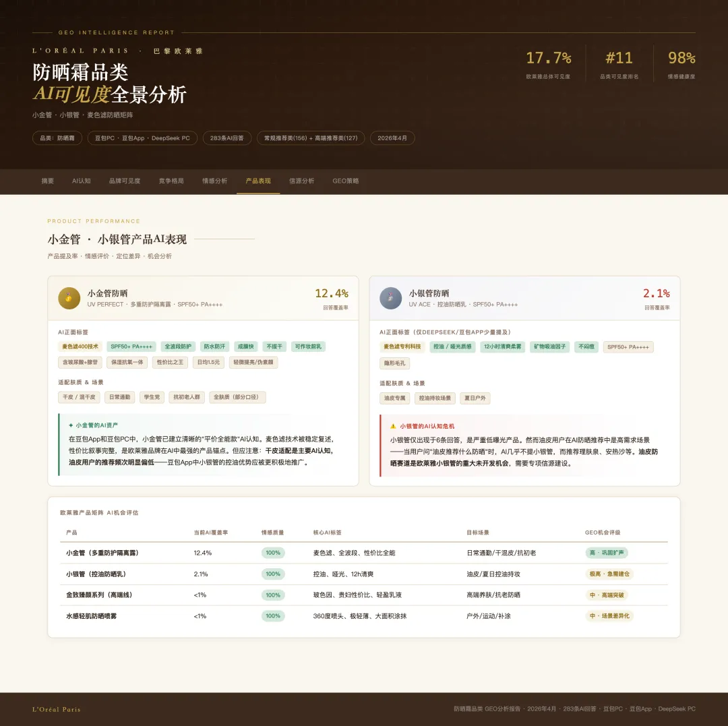The width and height of the screenshot is (728, 726).
Task: Click the 中 · 高端突破 rating badge
Action: [607, 595]
